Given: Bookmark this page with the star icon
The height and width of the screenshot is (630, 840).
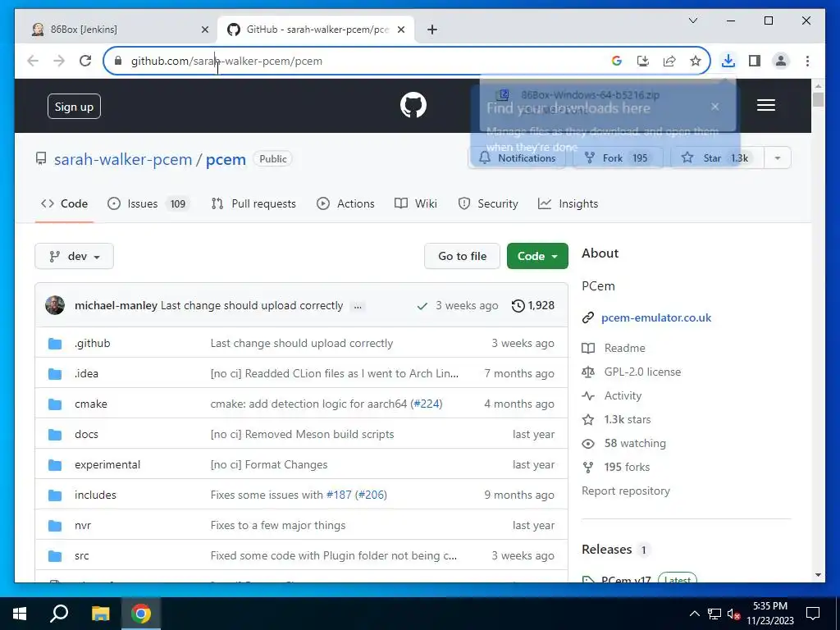Looking at the screenshot, I should pos(696,61).
